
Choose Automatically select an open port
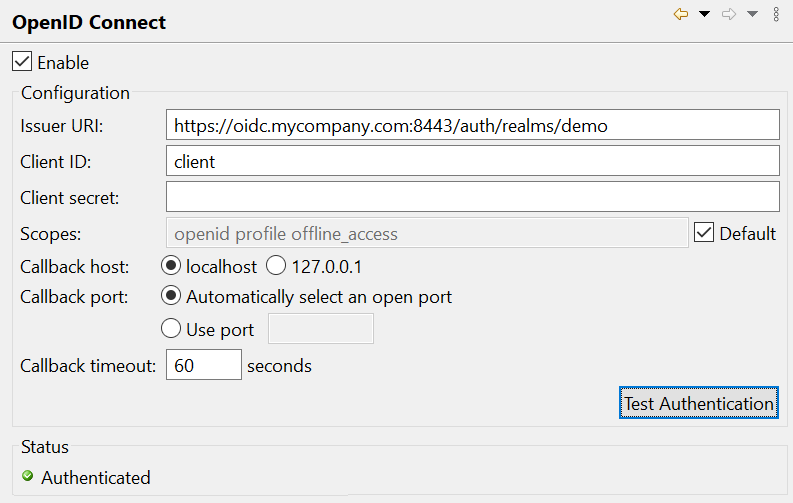click(171, 296)
